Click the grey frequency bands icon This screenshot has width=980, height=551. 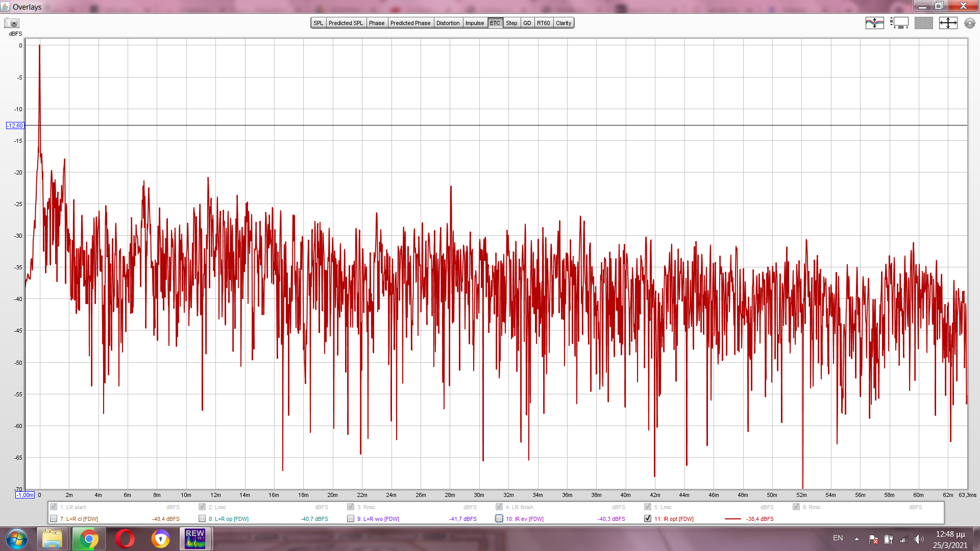(x=923, y=23)
